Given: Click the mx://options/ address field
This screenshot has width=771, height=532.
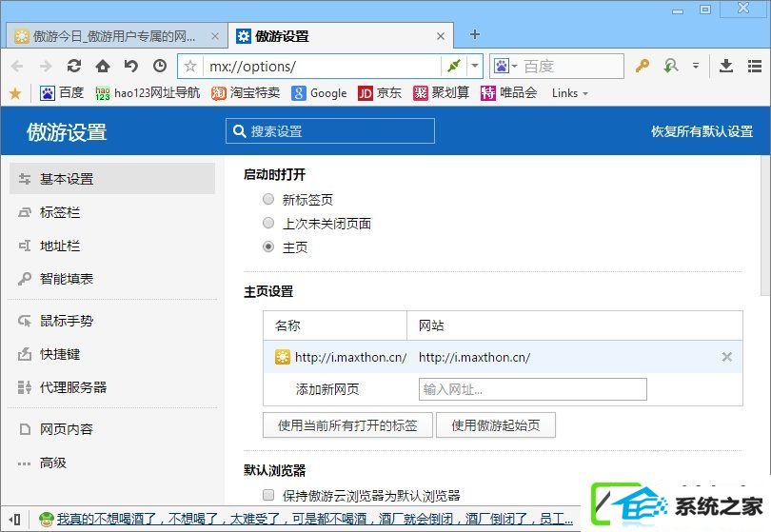Looking at the screenshot, I should pyautogui.click(x=322, y=66).
